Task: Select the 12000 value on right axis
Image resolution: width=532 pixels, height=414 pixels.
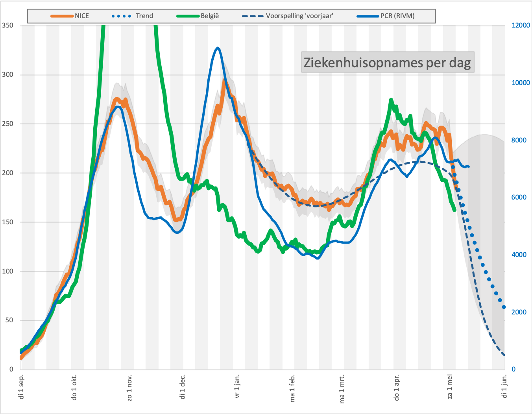Action: click(521, 26)
